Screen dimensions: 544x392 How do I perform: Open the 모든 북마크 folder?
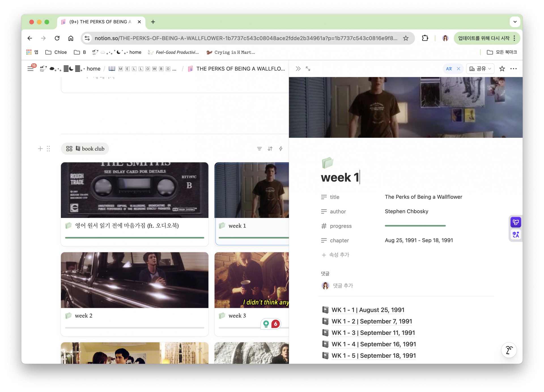coord(502,52)
